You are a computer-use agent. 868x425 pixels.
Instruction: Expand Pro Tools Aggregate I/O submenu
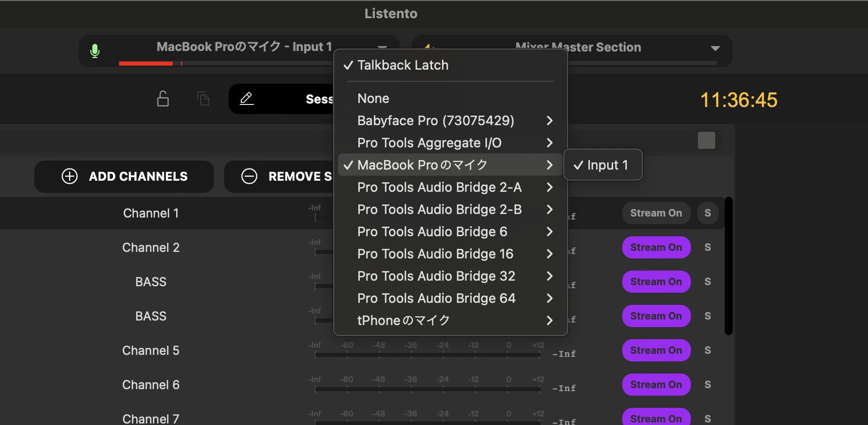(x=450, y=143)
